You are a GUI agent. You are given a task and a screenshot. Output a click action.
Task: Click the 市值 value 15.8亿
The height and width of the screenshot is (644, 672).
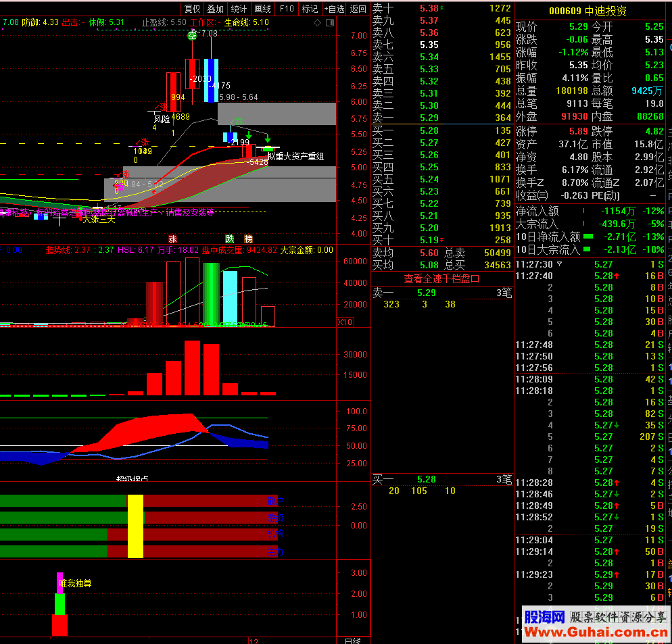coord(649,144)
